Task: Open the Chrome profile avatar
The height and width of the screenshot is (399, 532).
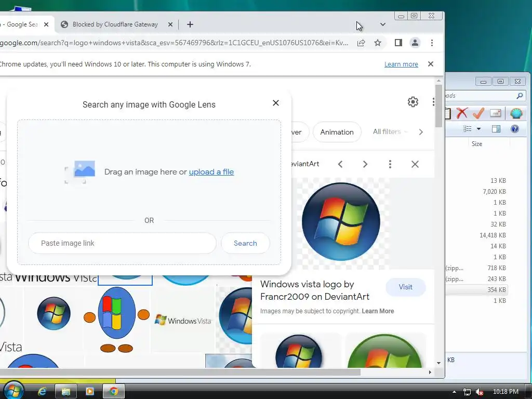Action: [415, 43]
